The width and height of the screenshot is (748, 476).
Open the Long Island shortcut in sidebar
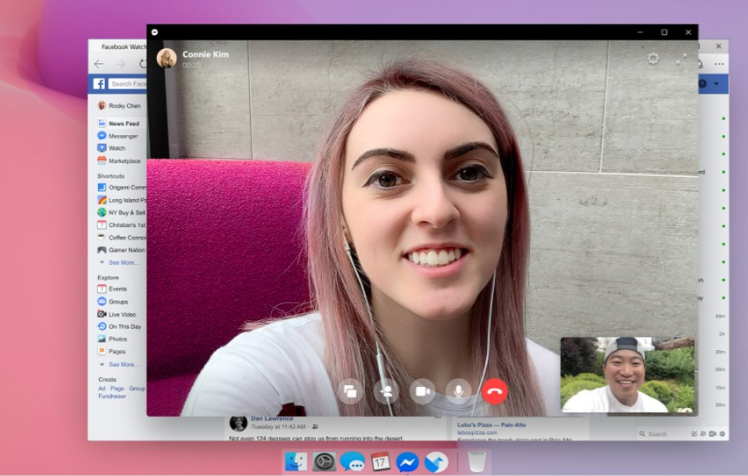tap(122, 200)
